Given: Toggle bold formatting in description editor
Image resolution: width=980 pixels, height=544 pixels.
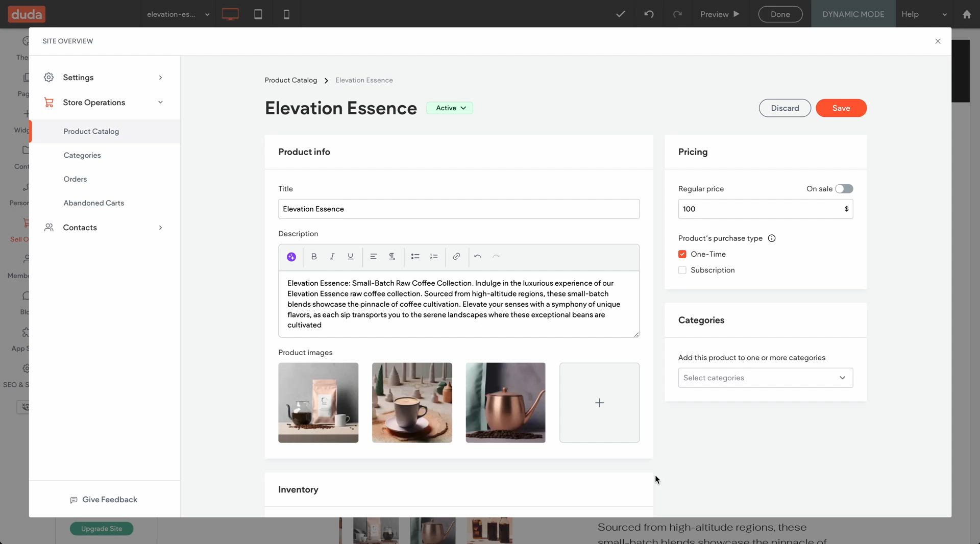Looking at the screenshot, I should [314, 257].
